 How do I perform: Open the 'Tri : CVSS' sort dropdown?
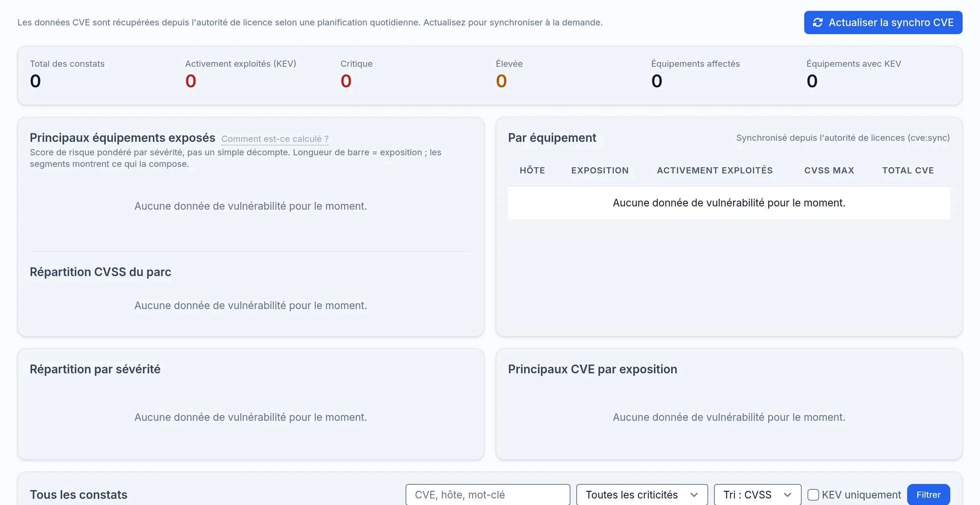point(758,495)
